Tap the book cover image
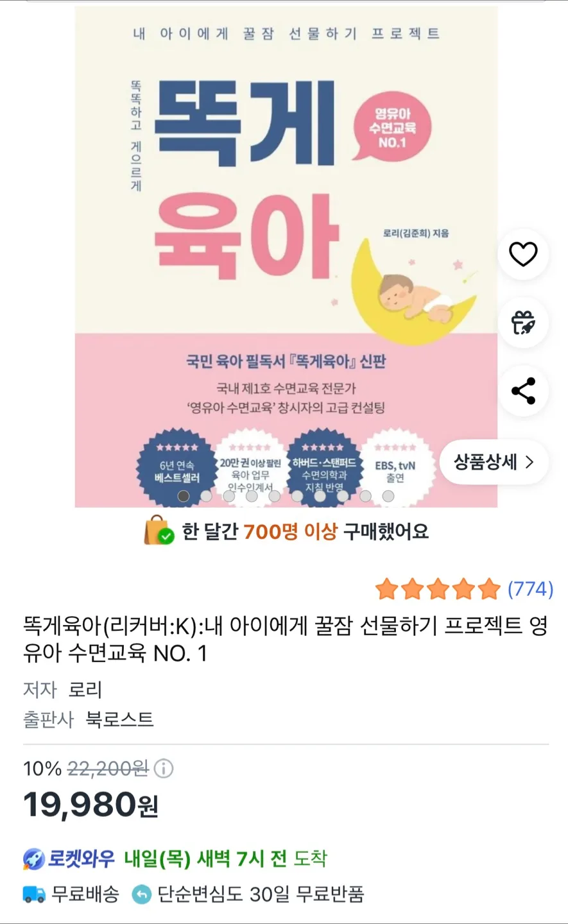The image size is (568, 924). click(286, 257)
